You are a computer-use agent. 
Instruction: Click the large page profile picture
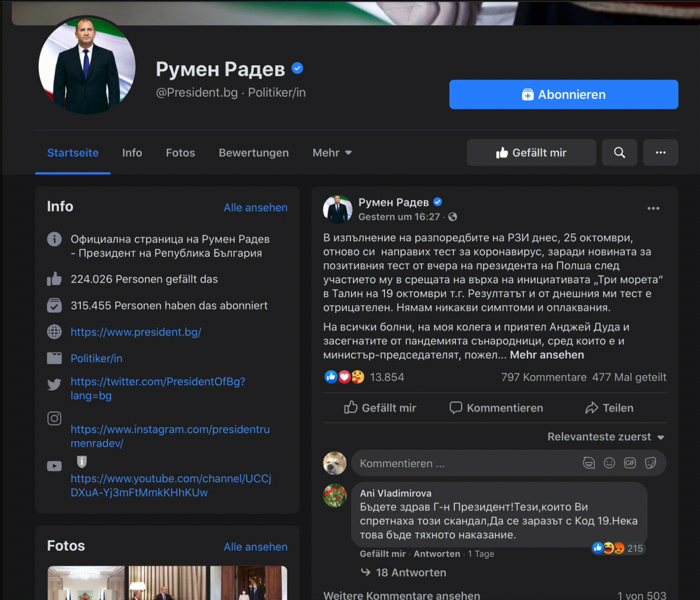tap(87, 66)
